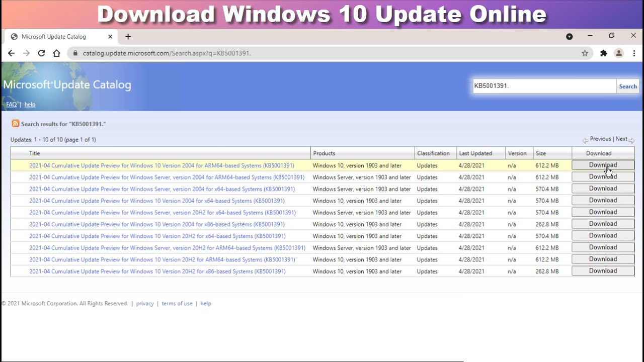Sort by the Products column header
Screen dimensions: 644x362
(324, 153)
